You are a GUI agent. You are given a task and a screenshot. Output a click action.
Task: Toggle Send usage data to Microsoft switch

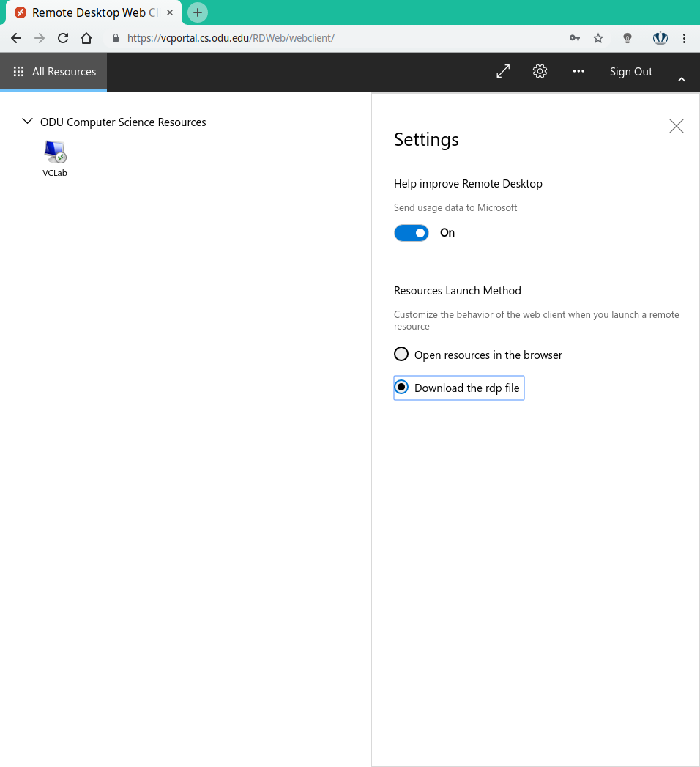click(x=411, y=233)
